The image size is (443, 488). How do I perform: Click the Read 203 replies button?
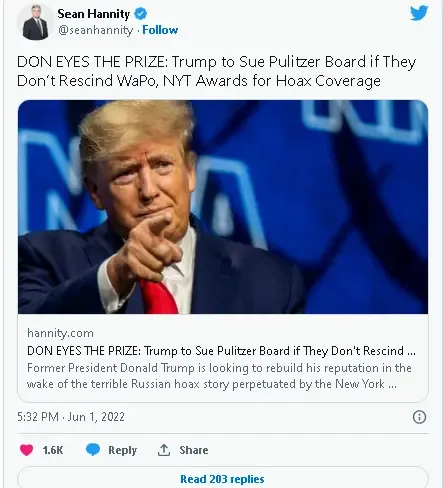tap(222, 477)
